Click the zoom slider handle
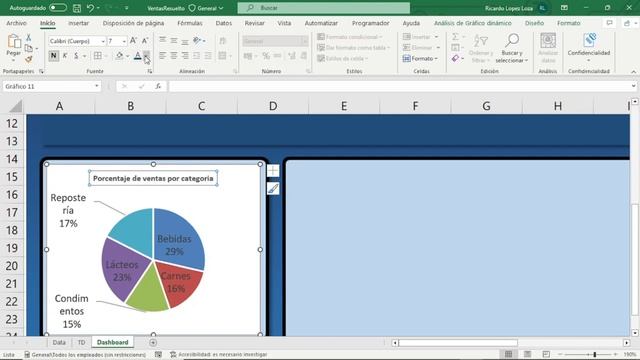 point(595,354)
